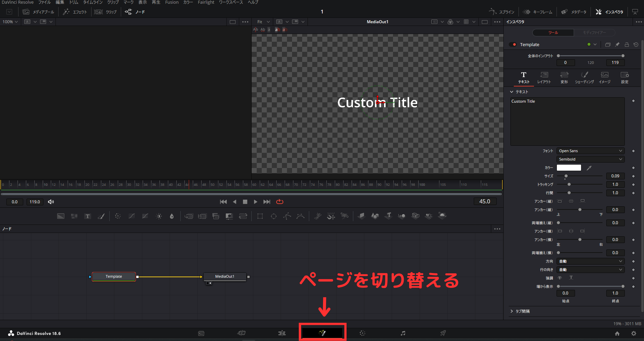Open the Cut page icon
This screenshot has height=341, width=644.
(x=241, y=333)
